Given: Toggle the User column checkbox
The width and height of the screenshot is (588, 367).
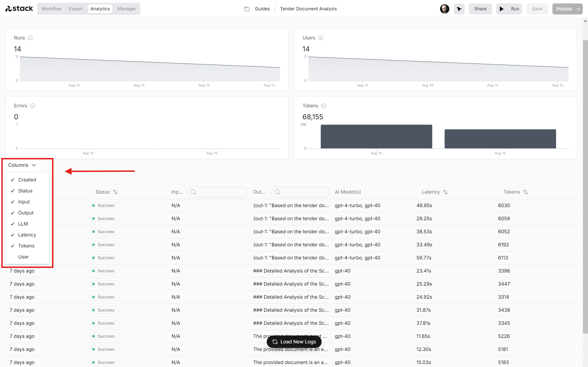Looking at the screenshot, I should (23, 257).
